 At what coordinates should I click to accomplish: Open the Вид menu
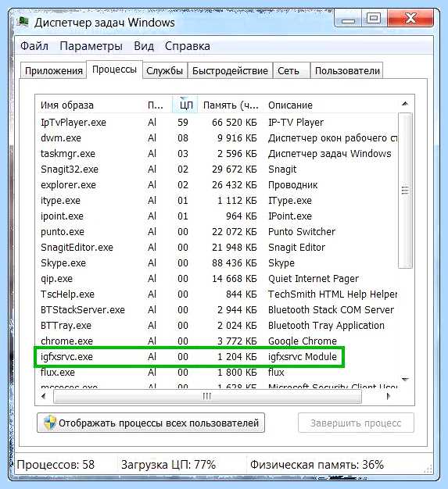144,46
